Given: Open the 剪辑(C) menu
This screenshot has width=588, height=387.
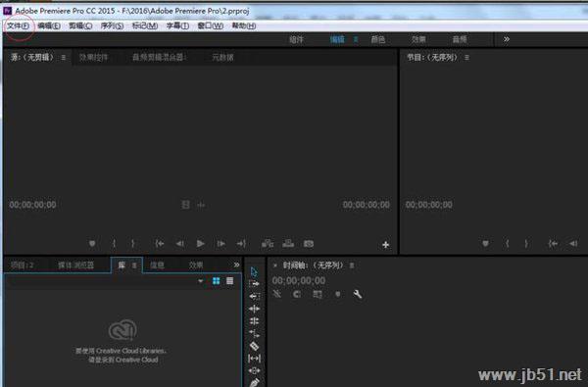Looking at the screenshot, I should point(80,25).
